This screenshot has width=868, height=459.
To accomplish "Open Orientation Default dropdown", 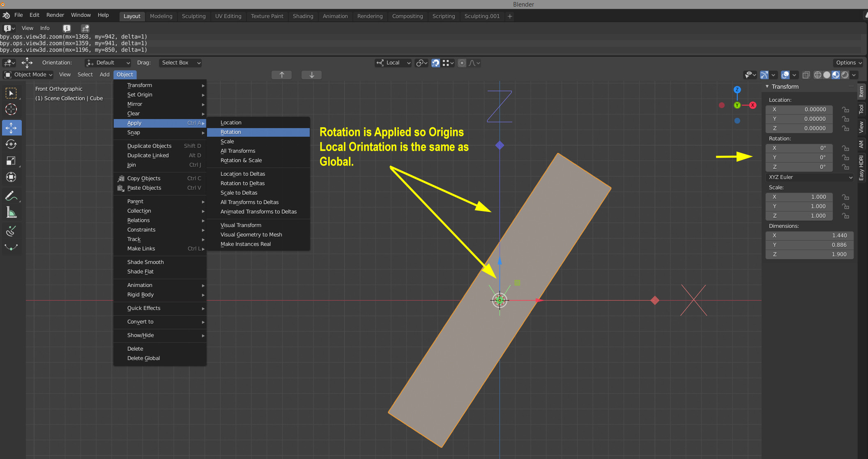I will [108, 63].
